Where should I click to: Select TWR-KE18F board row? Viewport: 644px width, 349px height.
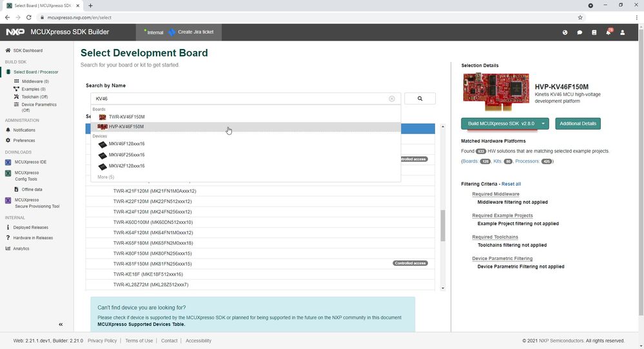pyautogui.click(x=260, y=274)
